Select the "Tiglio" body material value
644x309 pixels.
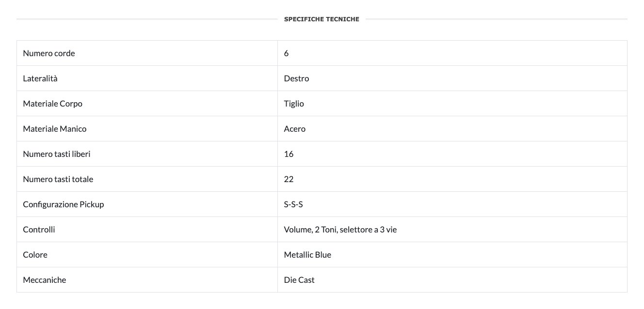click(x=294, y=104)
